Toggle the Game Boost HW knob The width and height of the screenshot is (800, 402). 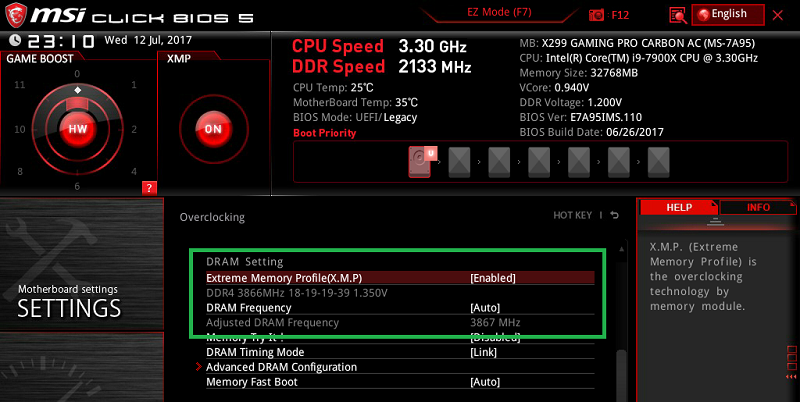(78, 129)
